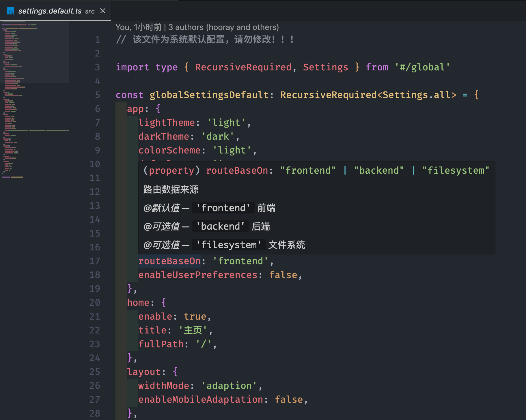Click line number 17 in the gutter
This screenshot has width=526, height=420.
[95, 261]
